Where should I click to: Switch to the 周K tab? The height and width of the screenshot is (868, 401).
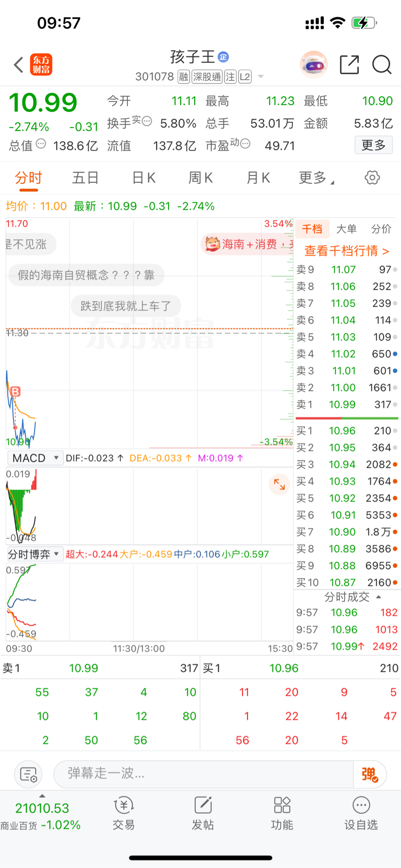pyautogui.click(x=200, y=178)
